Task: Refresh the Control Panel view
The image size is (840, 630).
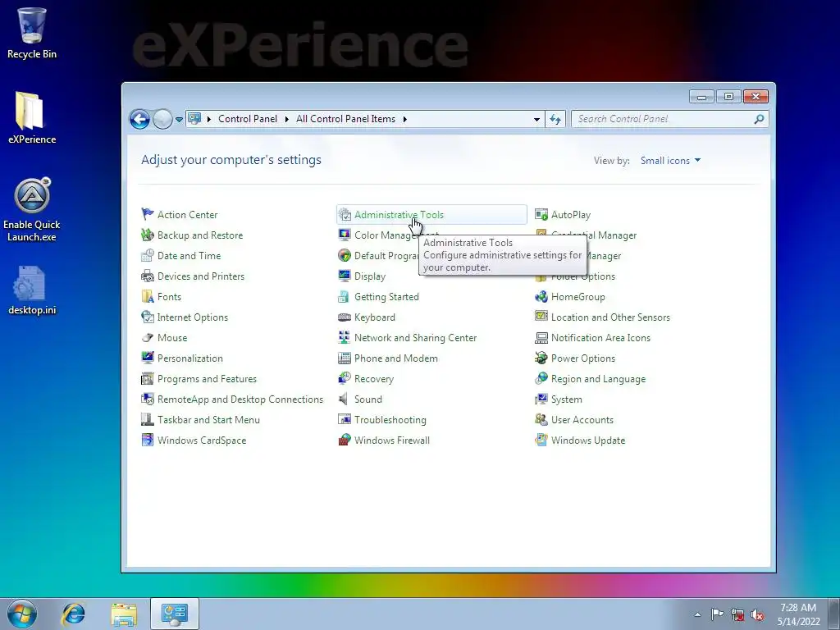Action: (555, 119)
